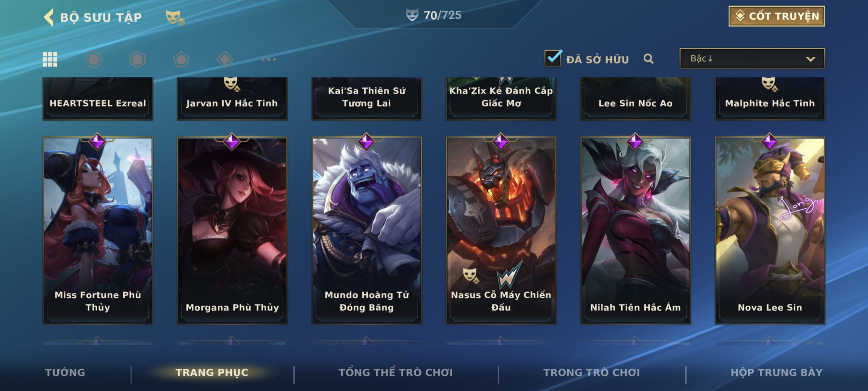This screenshot has height=391, width=868.
Task: Open the Trong Trò Chơi tab
Action: tap(591, 372)
